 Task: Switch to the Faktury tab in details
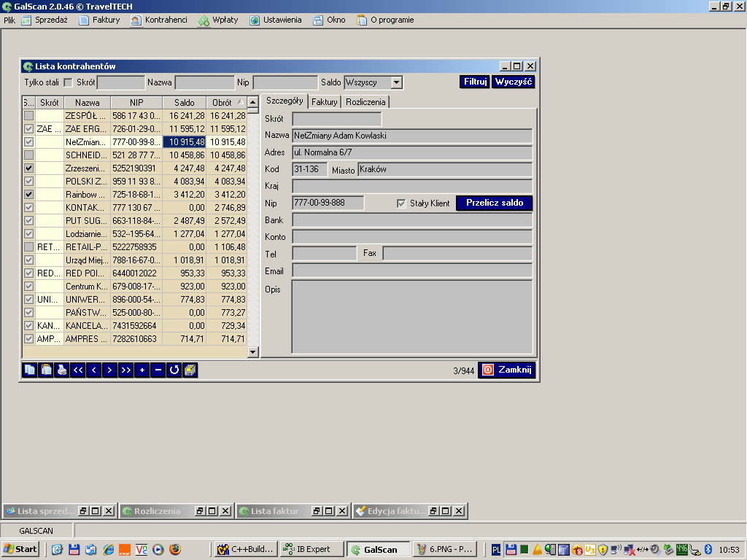tap(324, 102)
